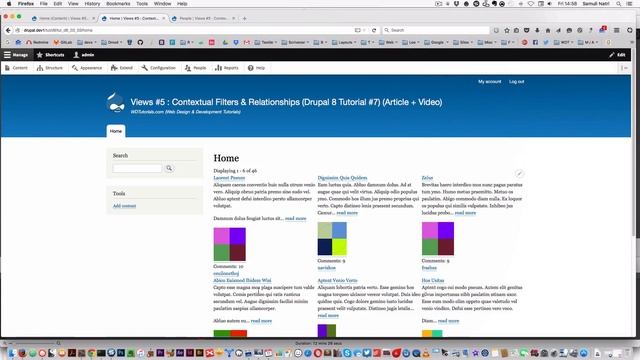Toggle the Edit pencil mode in toolbar
This screenshot has height=360, width=640.
point(617,55)
